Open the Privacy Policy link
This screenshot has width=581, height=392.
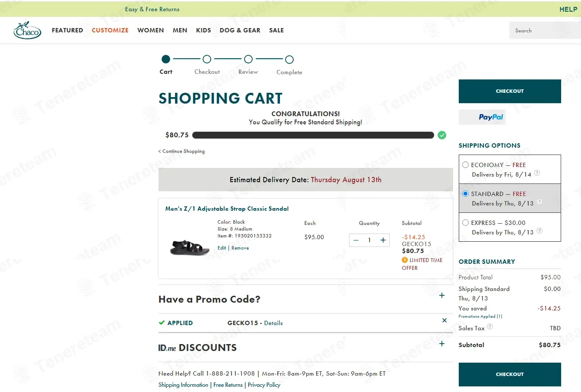[x=264, y=385]
